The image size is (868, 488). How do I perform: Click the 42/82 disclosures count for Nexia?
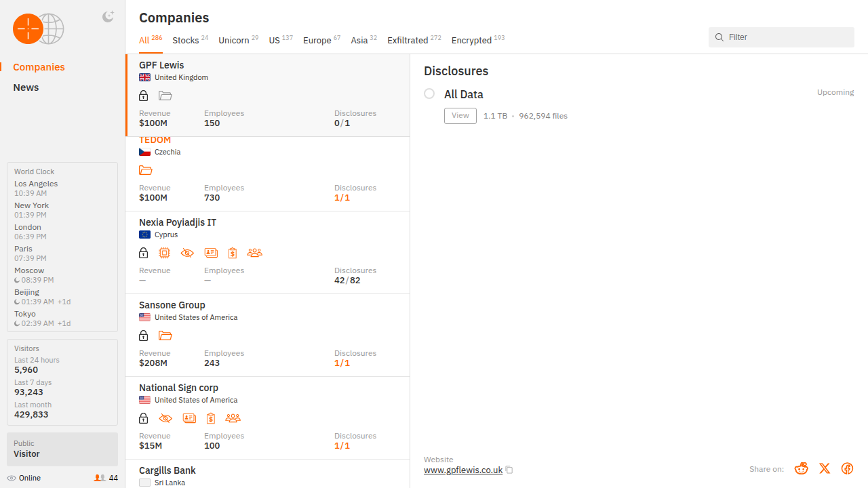pos(347,280)
